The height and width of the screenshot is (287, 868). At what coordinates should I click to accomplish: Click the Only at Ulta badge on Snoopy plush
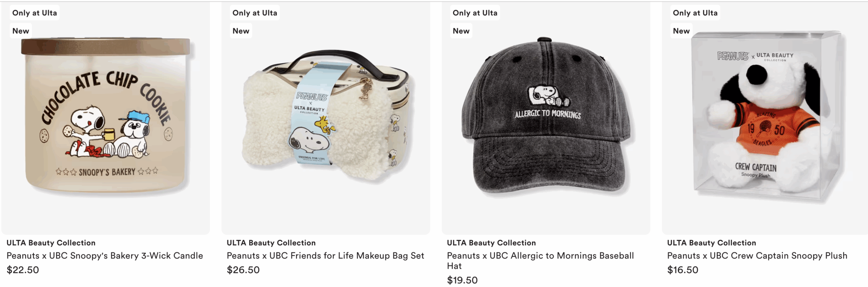[x=695, y=13]
